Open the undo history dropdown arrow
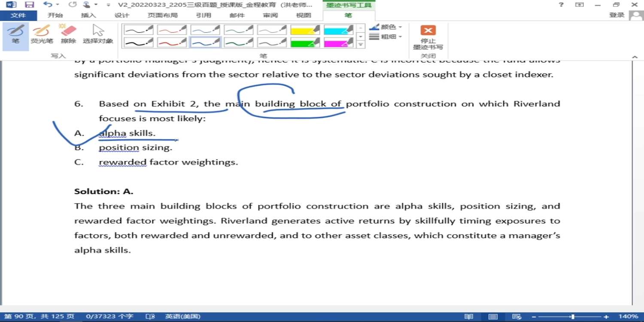This screenshot has height=322, width=644. [x=58, y=5]
